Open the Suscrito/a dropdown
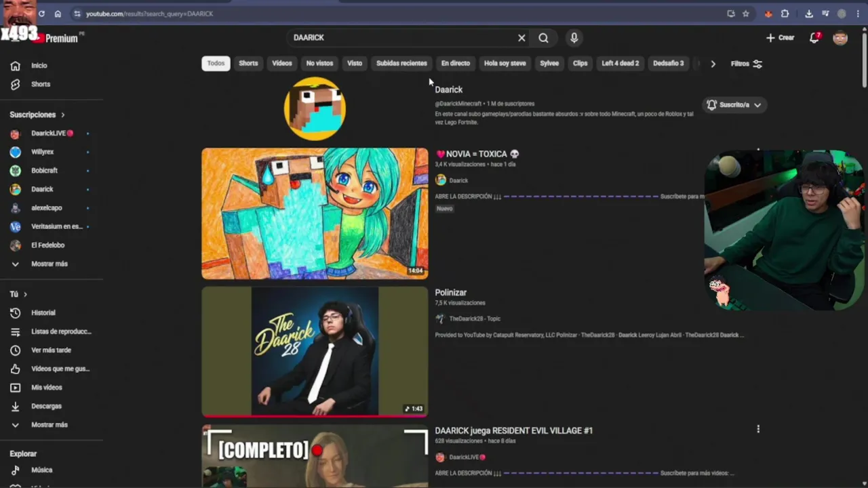The image size is (868, 488). 734,105
